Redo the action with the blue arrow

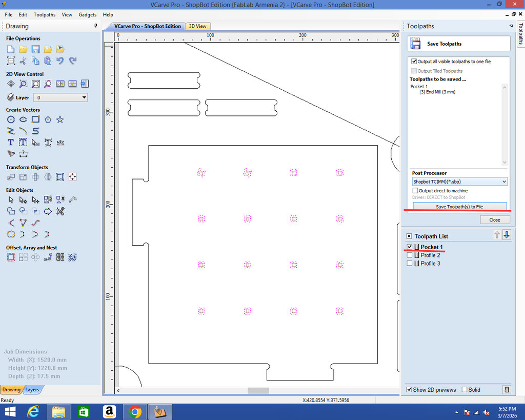pos(73,61)
